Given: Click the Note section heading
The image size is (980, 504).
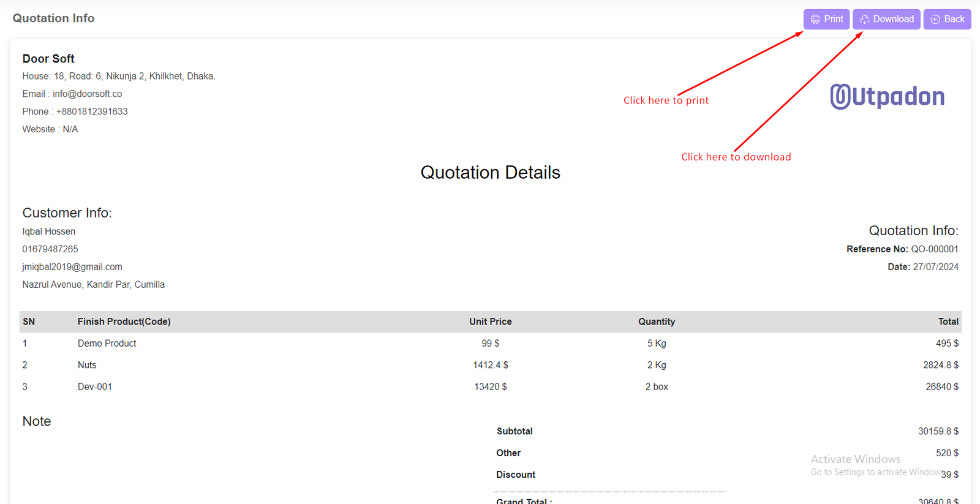Looking at the screenshot, I should [x=37, y=421].
